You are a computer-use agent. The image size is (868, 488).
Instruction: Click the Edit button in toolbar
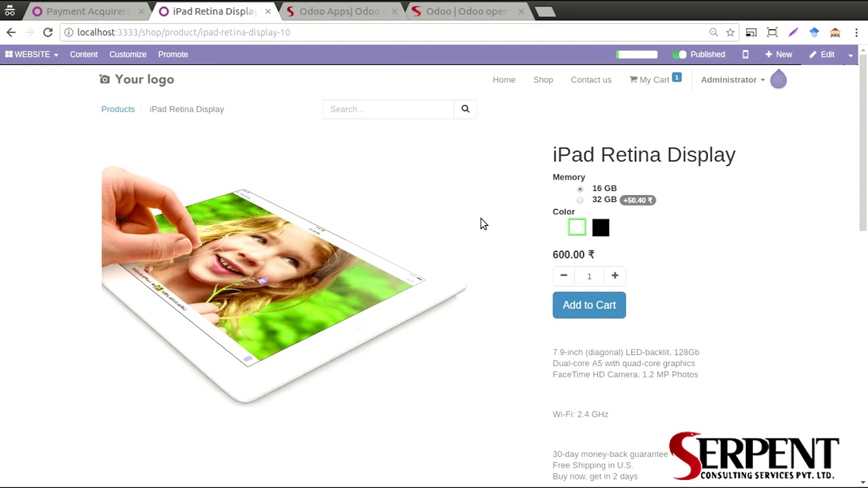coord(822,54)
